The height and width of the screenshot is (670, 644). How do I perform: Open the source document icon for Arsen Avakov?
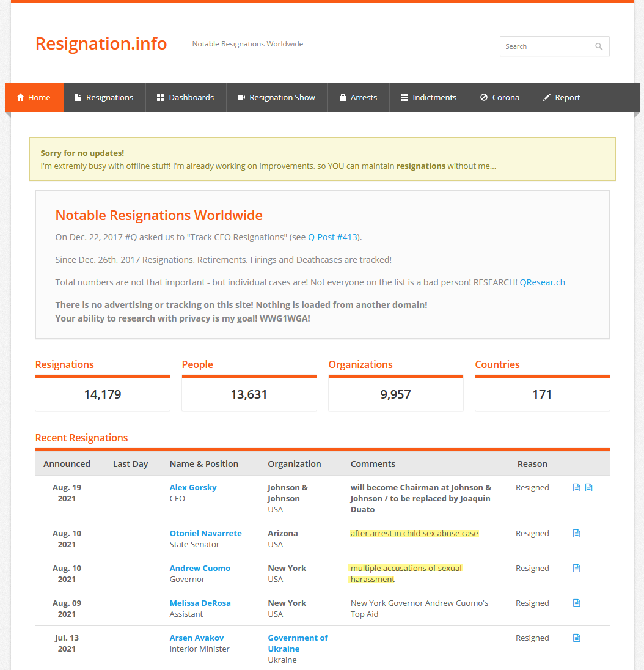point(577,638)
